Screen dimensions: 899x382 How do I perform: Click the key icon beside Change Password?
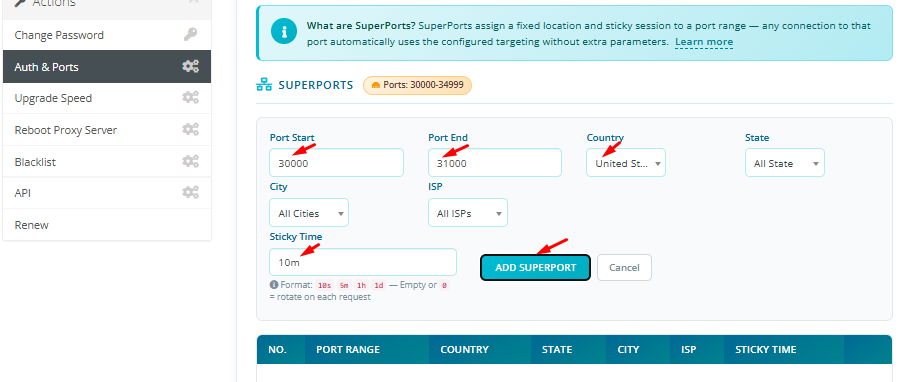coord(190,35)
